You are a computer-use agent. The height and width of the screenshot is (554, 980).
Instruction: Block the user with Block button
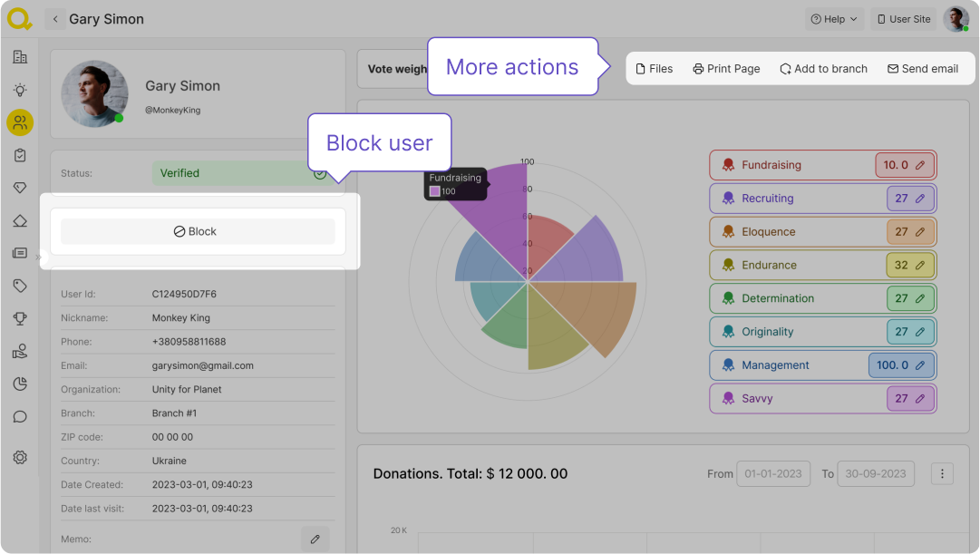coord(198,231)
